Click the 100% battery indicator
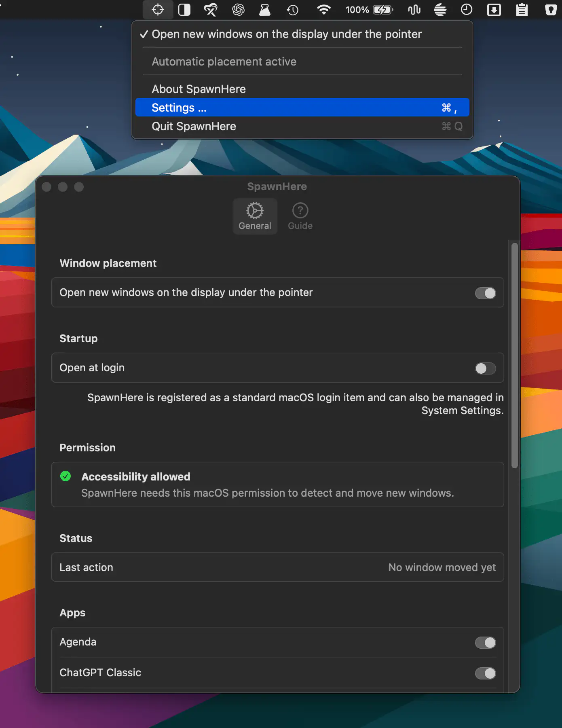Viewport: 562px width, 728px height. pos(369,10)
